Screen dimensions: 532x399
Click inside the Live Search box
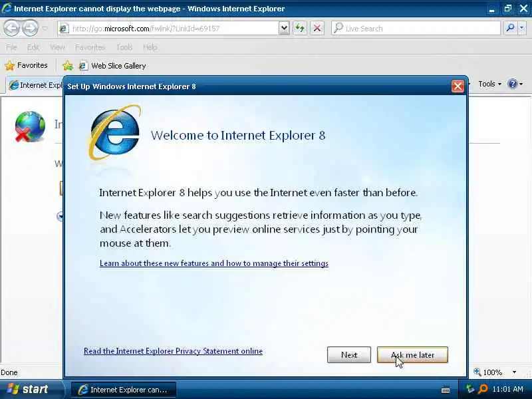point(416,29)
